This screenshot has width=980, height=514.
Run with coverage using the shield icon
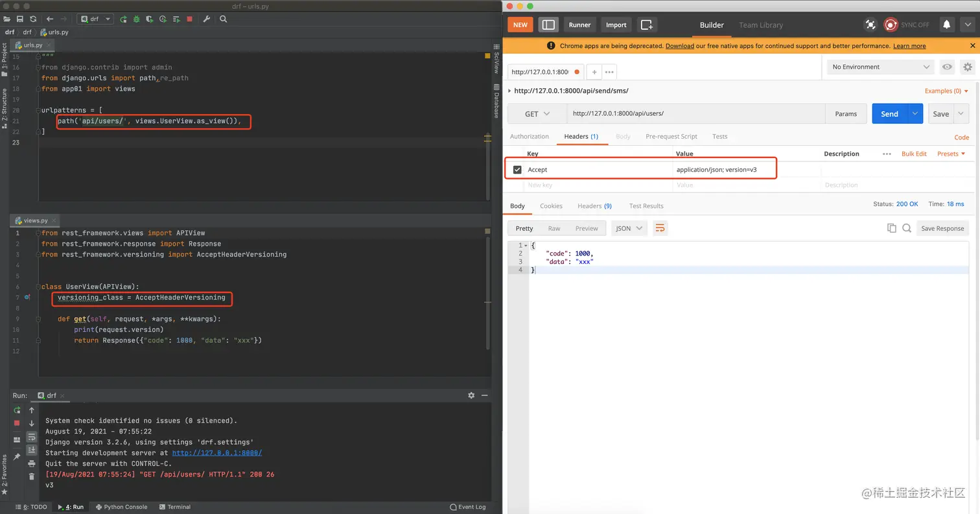150,19
